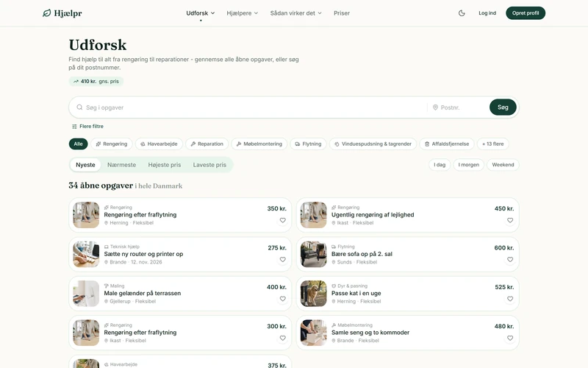The image size is (588, 368).
Task: Filter by Havearbejde category chip
Action: [159, 144]
